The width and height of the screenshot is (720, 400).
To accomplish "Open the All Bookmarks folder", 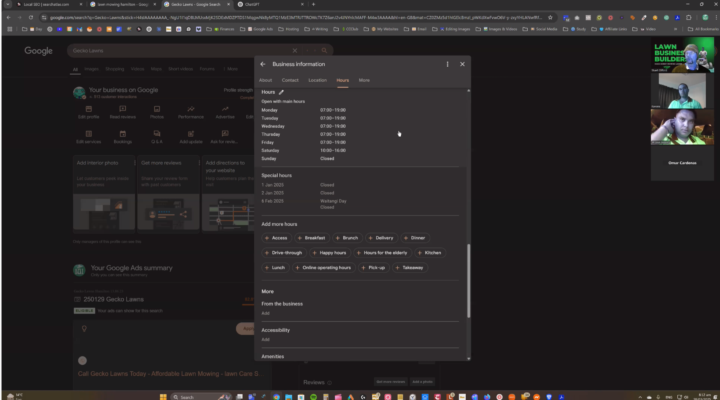I will click(704, 29).
